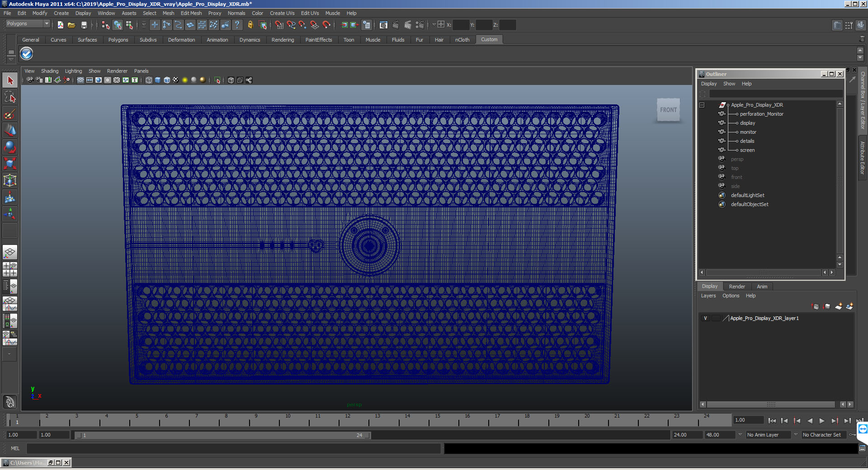Render the current frame
868x470 pixels.
(x=396, y=25)
